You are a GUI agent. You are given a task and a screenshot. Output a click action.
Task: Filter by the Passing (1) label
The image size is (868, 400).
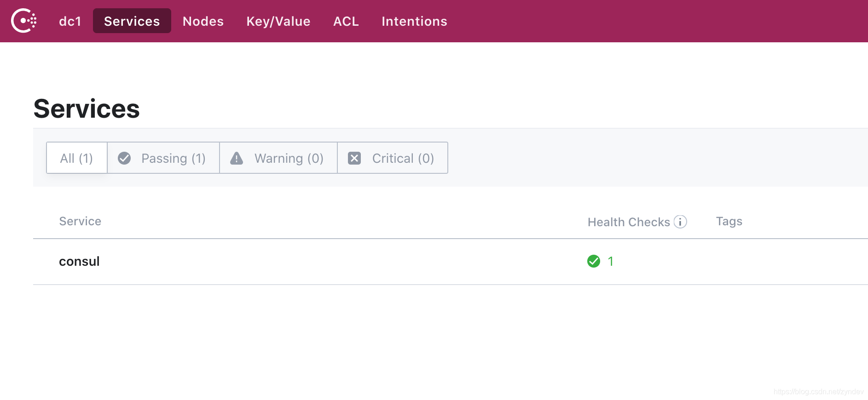pos(174,158)
